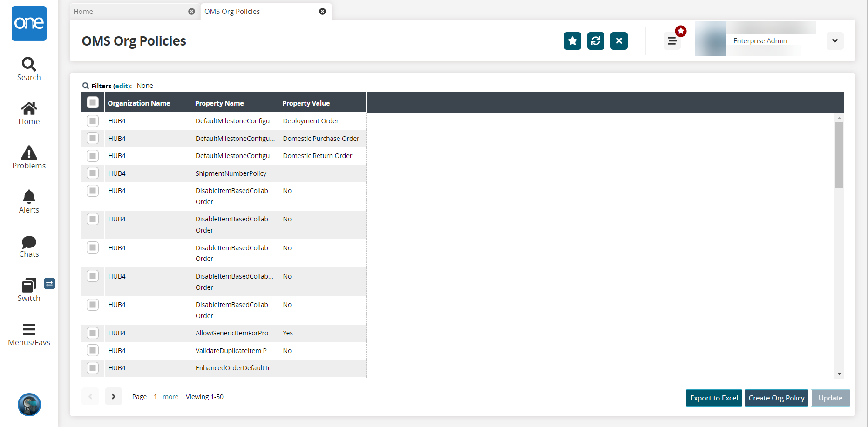Click the 'more...' pages link

(x=172, y=397)
